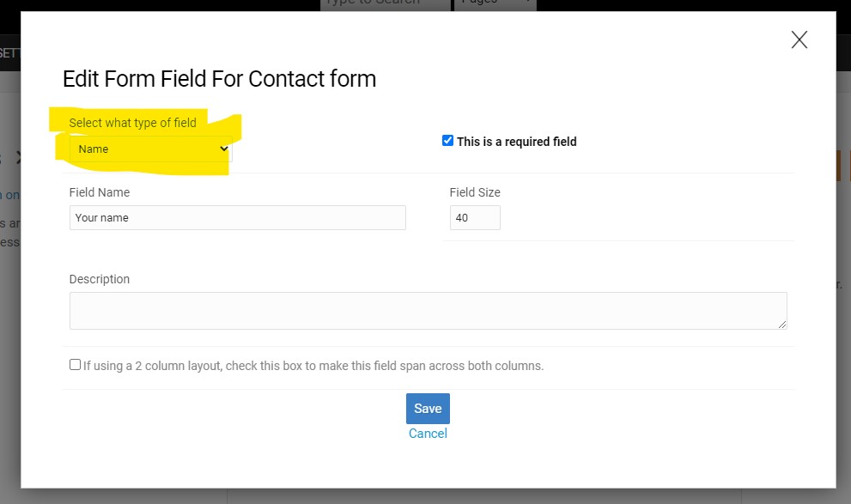851x504 pixels.
Task: Click the "Type to Search" box behind dialog
Action: click(x=386, y=4)
